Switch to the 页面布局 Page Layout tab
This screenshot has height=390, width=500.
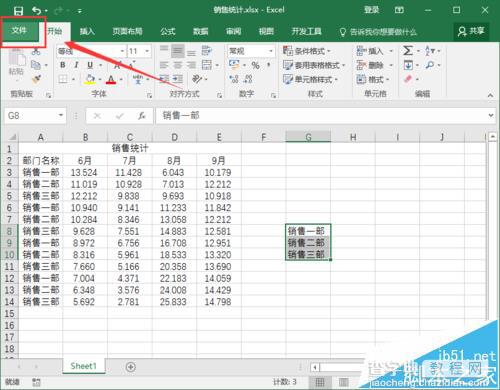[x=127, y=31]
